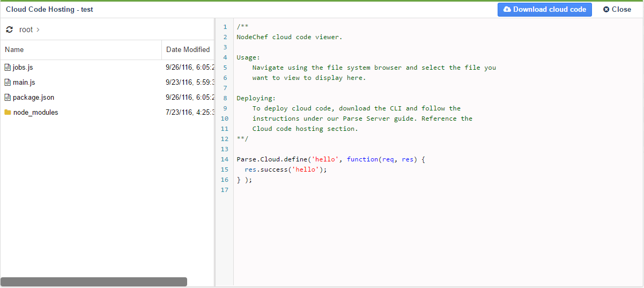Click line number 17 in code gutter
The height and width of the screenshot is (288, 644).
pyautogui.click(x=225, y=190)
